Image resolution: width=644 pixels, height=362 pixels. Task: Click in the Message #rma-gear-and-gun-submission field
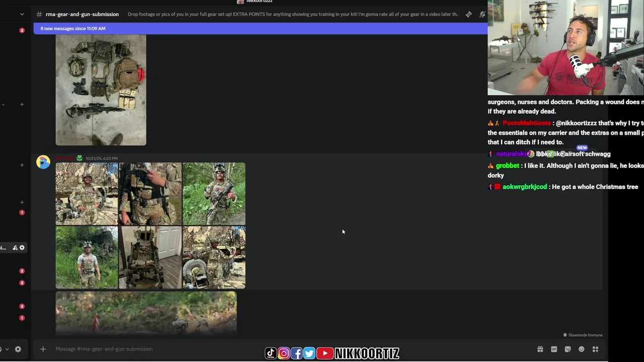tap(292, 349)
